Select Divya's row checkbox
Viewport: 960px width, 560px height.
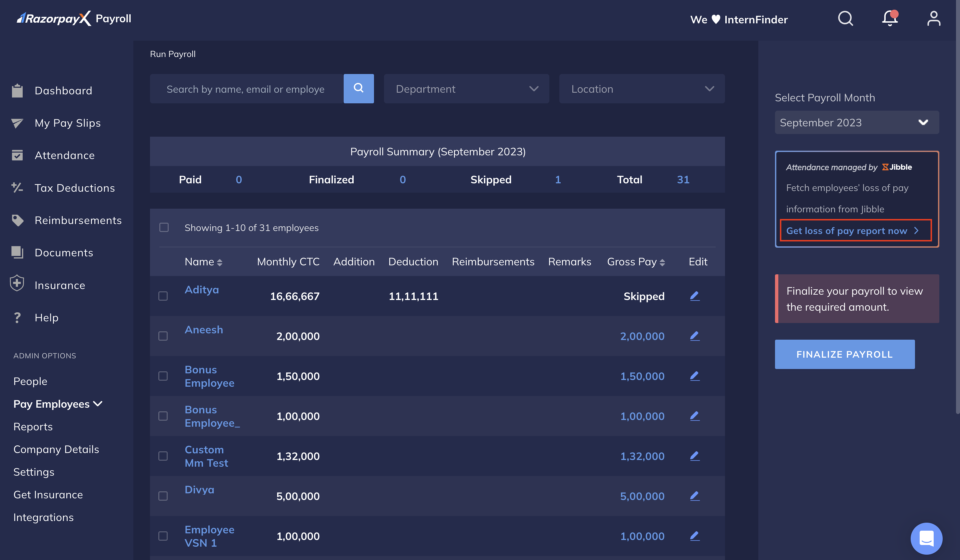point(163,496)
